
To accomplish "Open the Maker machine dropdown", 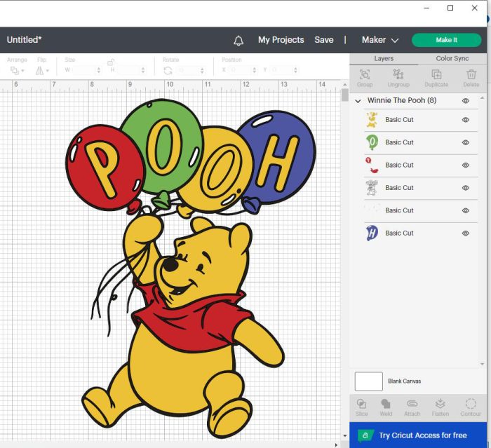I will 380,40.
